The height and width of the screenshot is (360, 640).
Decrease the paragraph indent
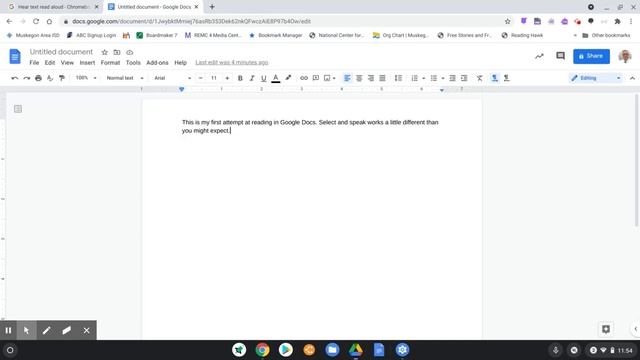pos(452,78)
